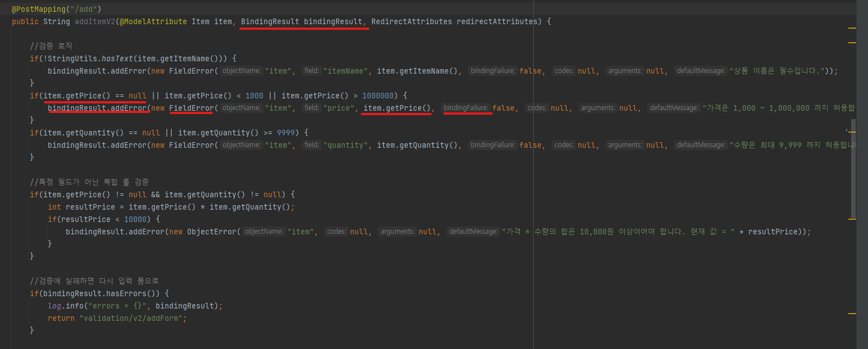
Task: Click the hasErrors() method call
Action: click(x=133, y=293)
